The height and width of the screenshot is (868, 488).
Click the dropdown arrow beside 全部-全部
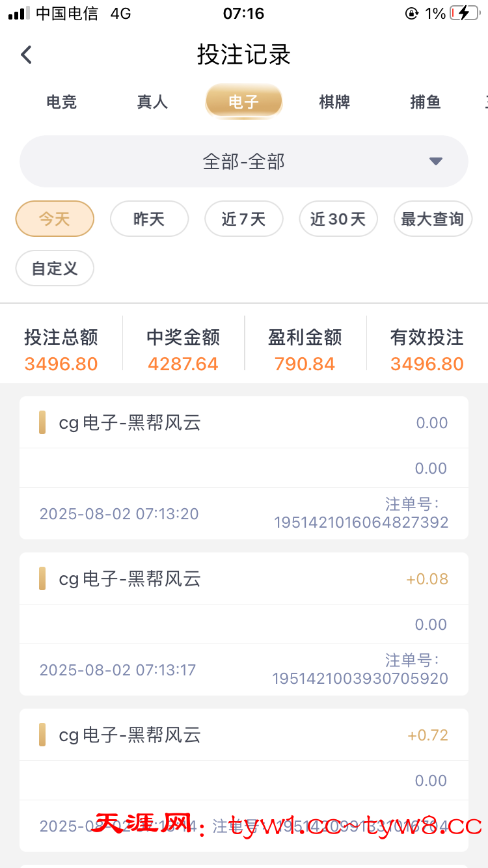(x=436, y=161)
